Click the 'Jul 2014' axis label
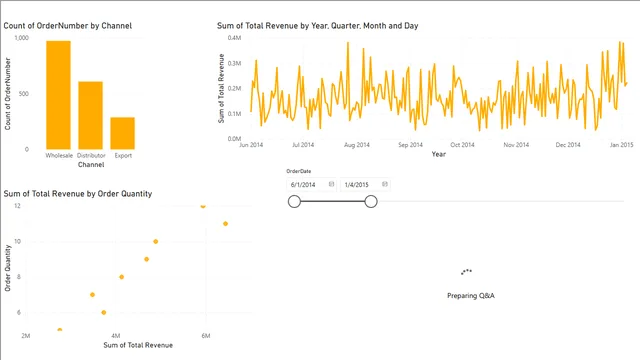640x360 pixels. click(x=303, y=145)
